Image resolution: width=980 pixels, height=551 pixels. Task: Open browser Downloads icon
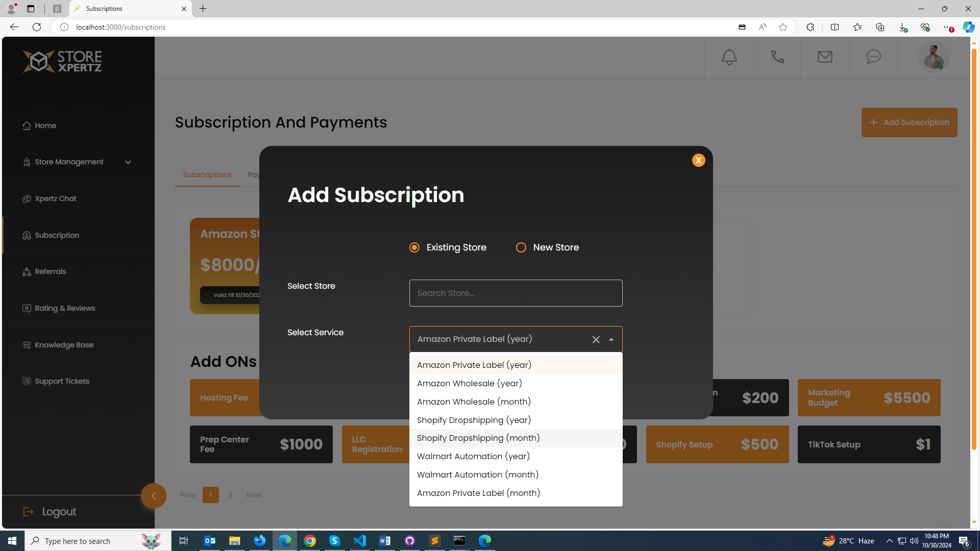902,27
